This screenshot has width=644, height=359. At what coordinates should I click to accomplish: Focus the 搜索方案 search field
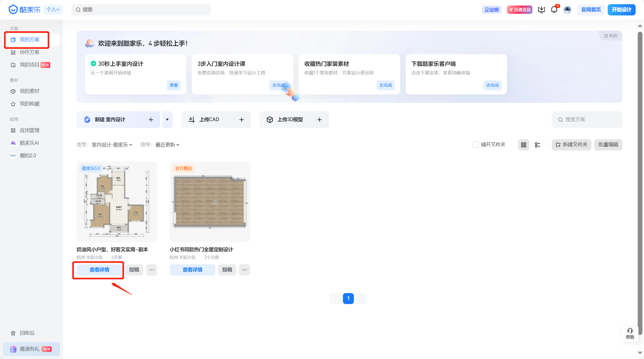[587, 120]
